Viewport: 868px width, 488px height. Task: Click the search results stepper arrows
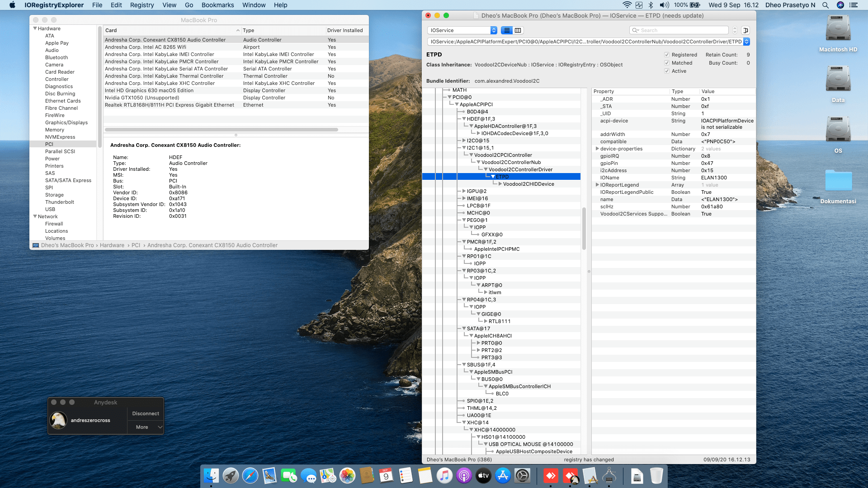click(x=735, y=30)
